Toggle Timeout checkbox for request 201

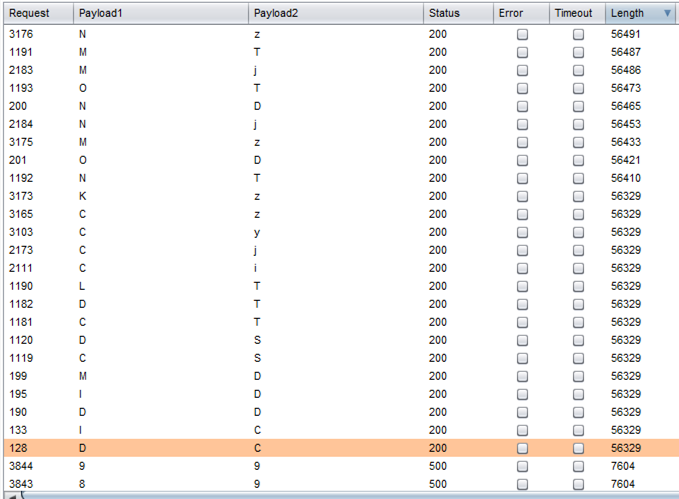coord(578,160)
